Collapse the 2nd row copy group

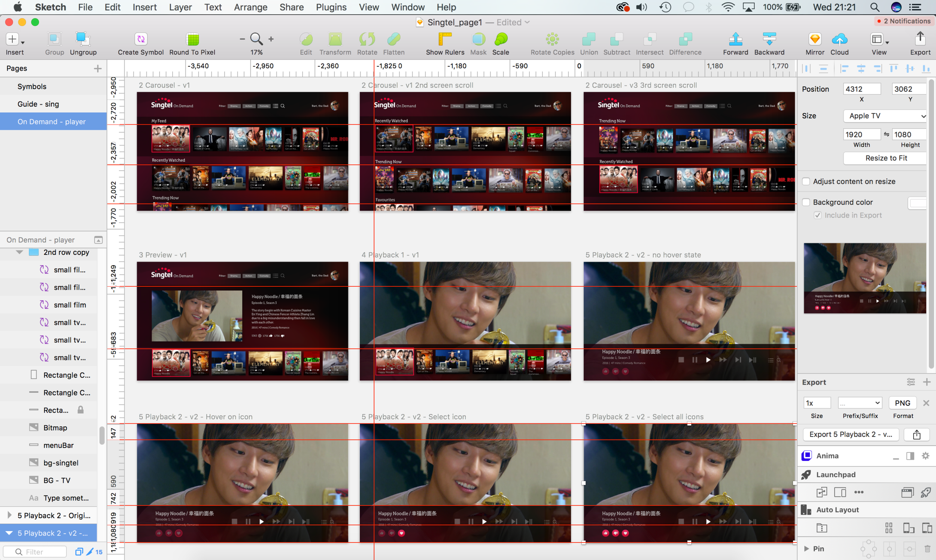(x=19, y=252)
